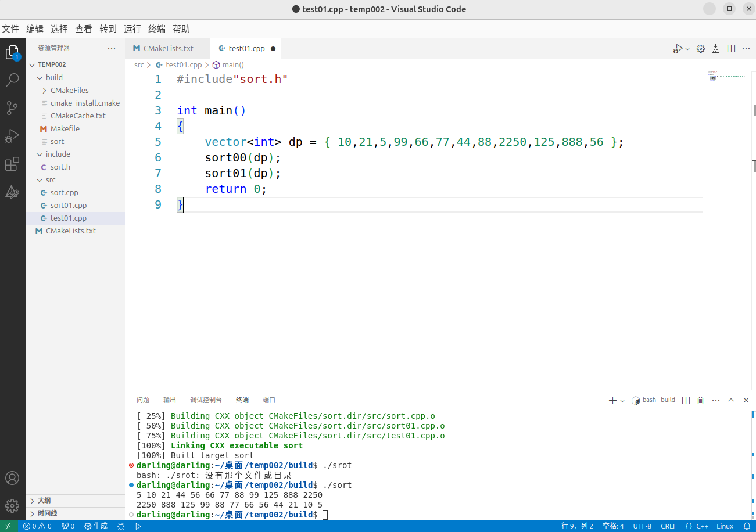The height and width of the screenshot is (532, 756).
Task: Click the CRLF line ending selector
Action: pyautogui.click(x=669, y=526)
